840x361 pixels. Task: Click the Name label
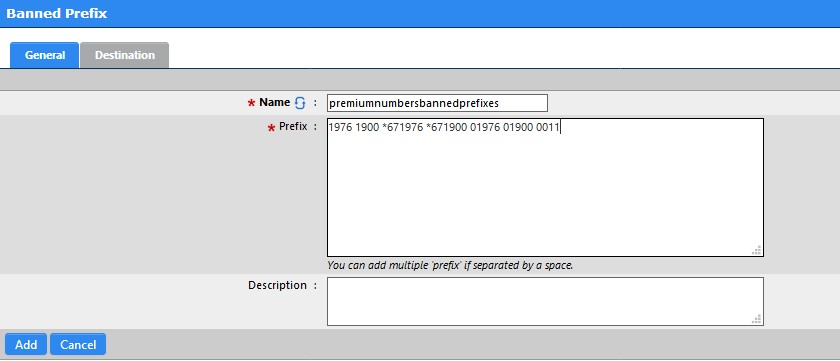pyautogui.click(x=275, y=102)
